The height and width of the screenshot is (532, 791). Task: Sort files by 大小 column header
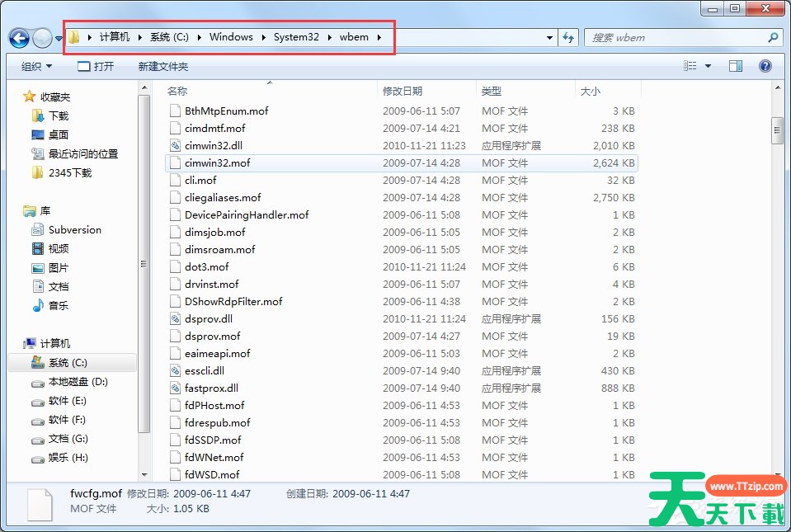coord(590,91)
